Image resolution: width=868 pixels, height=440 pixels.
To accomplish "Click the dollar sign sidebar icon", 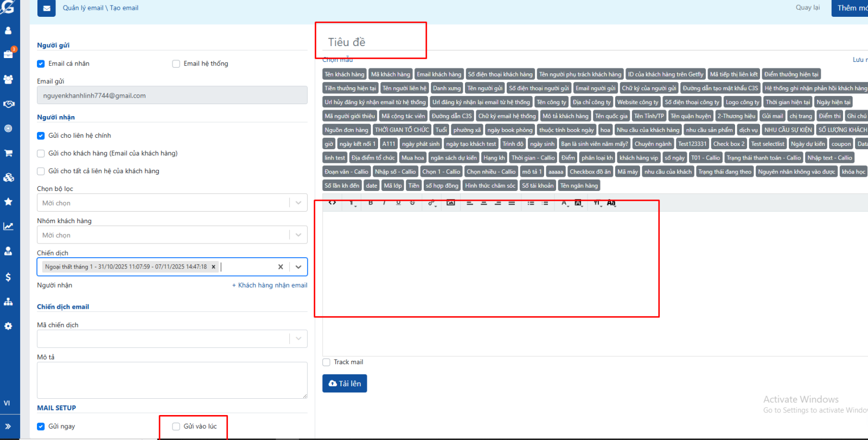I will point(8,277).
